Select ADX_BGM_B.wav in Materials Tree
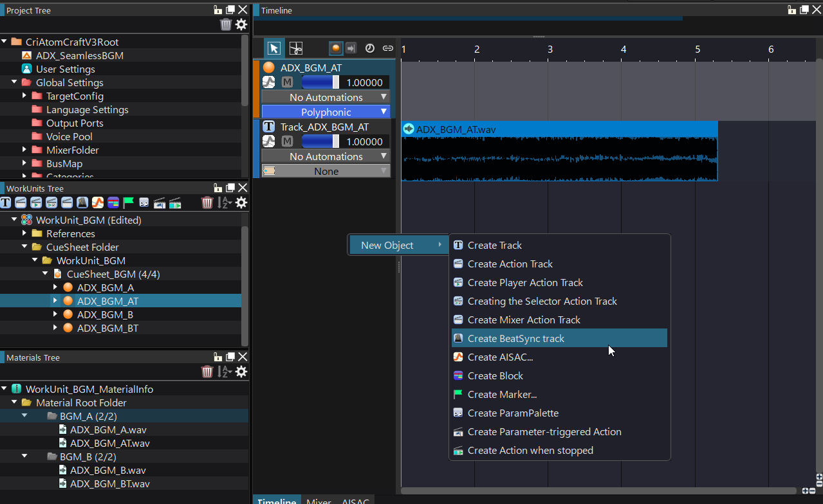Viewport: 823px width, 504px height. (x=107, y=470)
